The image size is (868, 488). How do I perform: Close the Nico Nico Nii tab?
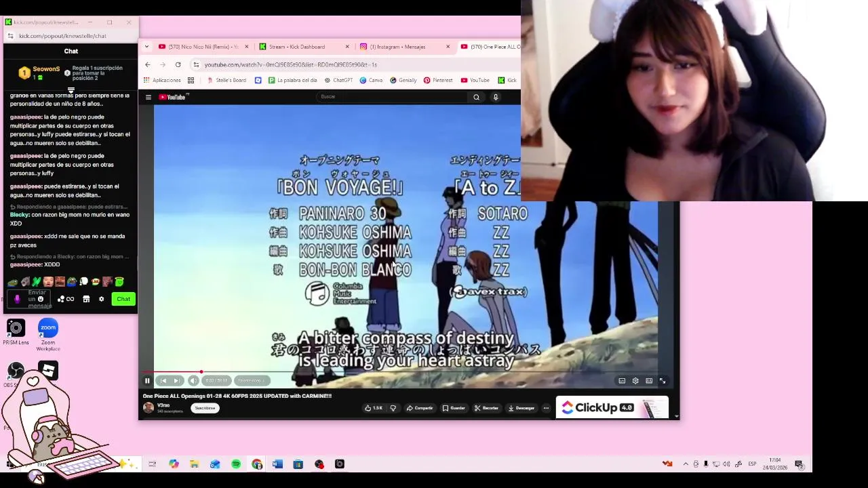246,47
